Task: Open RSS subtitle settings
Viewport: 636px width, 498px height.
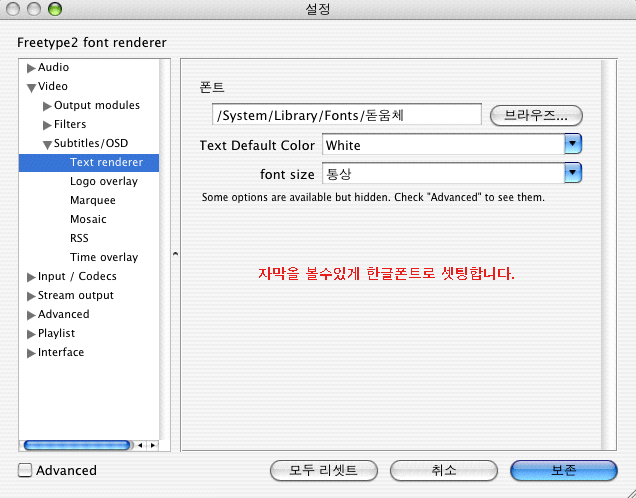Action: tap(79, 239)
